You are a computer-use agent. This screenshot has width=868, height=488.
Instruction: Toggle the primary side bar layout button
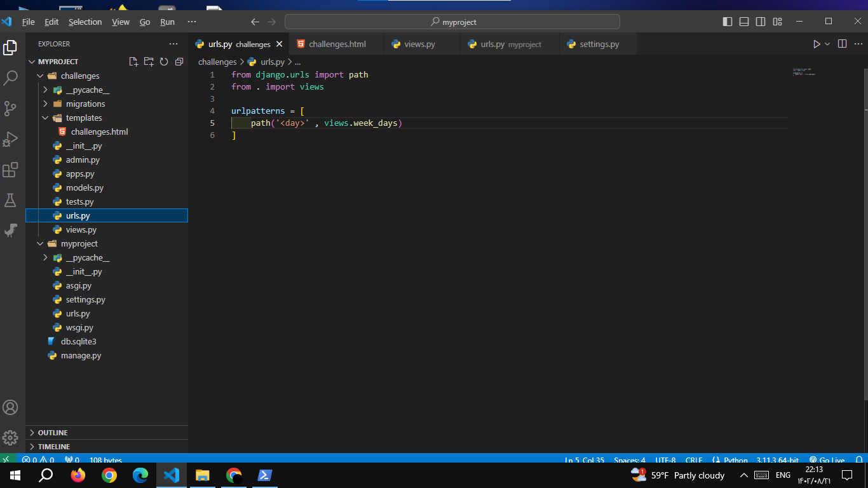pyautogui.click(x=728, y=22)
